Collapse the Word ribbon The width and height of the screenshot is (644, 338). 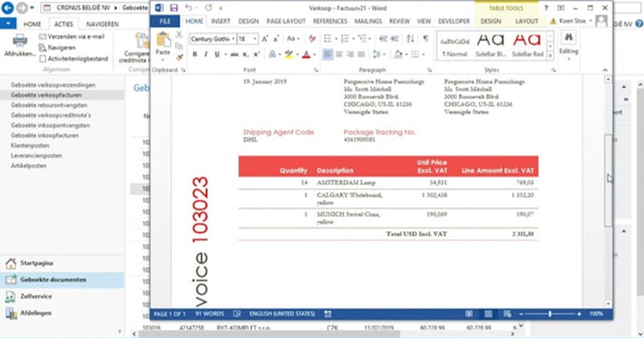point(606,70)
